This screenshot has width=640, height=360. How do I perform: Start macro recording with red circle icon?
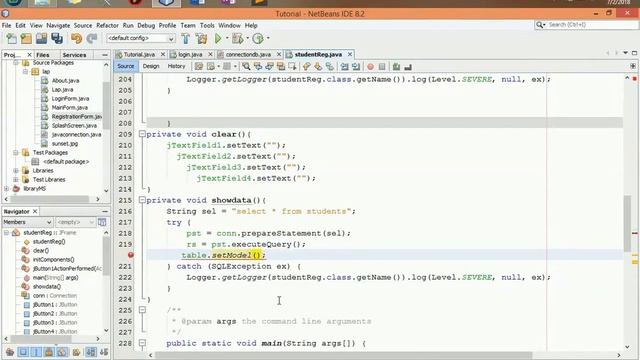(x=370, y=66)
